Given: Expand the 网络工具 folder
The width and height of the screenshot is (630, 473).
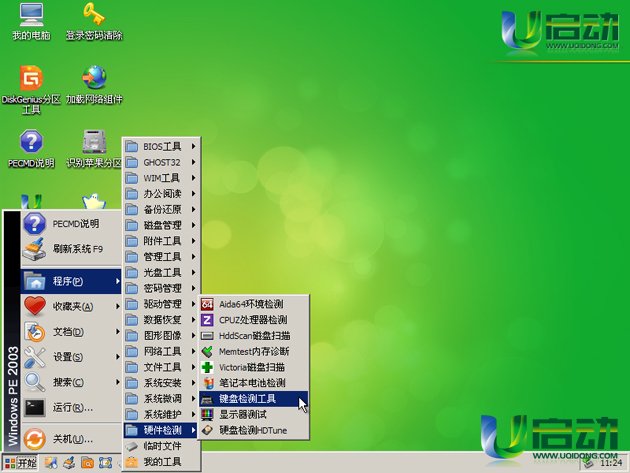Looking at the screenshot, I should click(161, 352).
